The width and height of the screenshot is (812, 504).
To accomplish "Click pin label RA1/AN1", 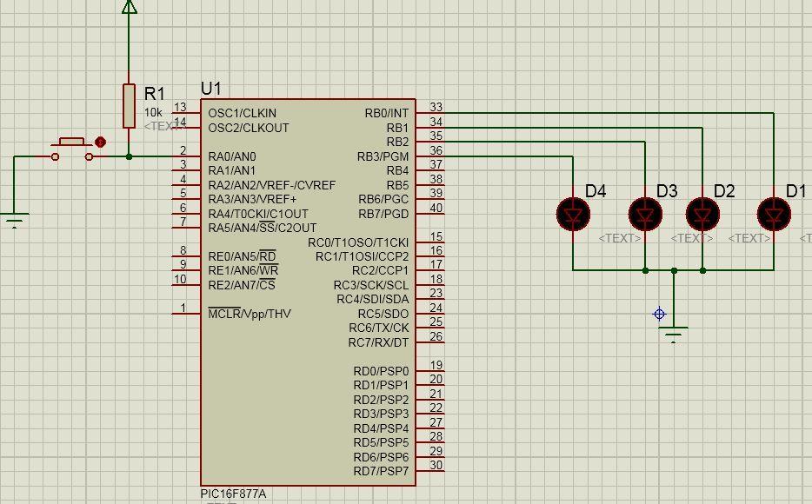I will [232, 170].
